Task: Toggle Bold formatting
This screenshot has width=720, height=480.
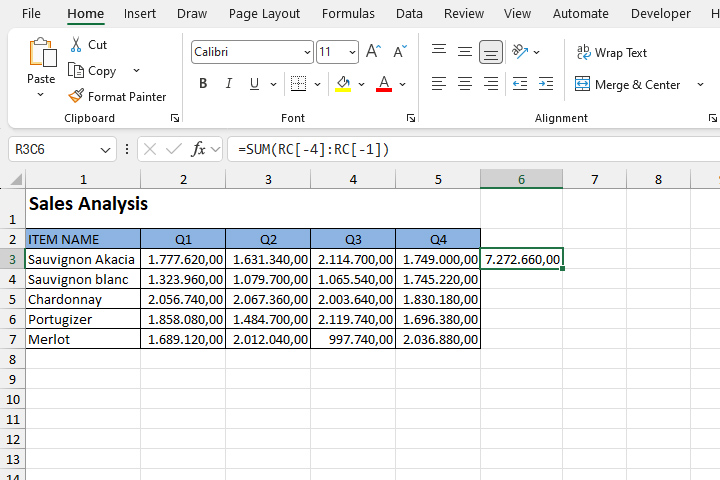Action: (x=203, y=84)
